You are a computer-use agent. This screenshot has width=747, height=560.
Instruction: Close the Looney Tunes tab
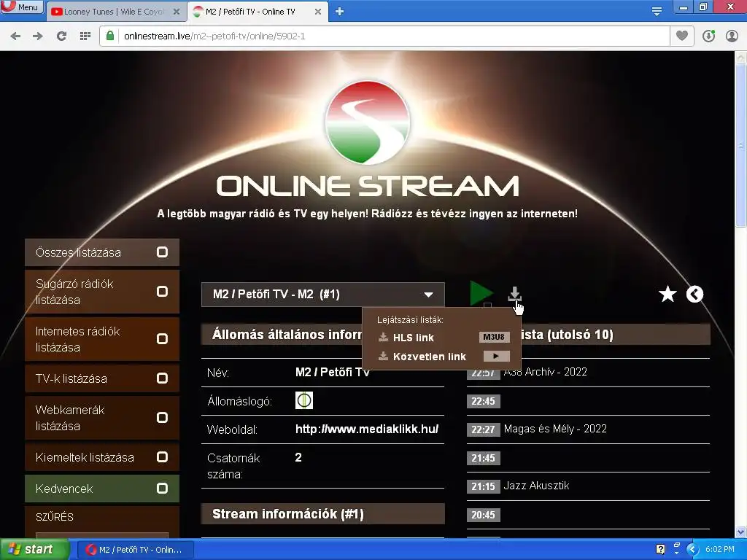pos(177,12)
